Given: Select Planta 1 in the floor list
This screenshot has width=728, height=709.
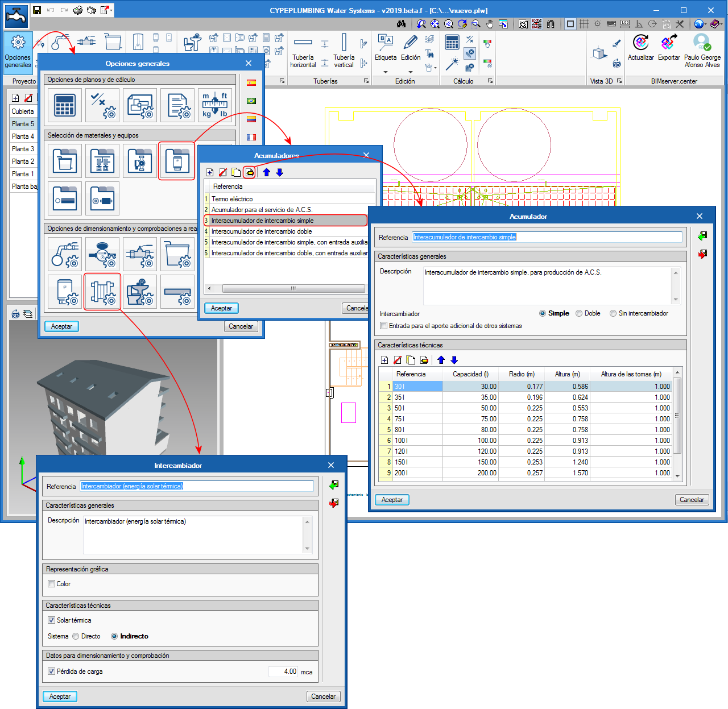Looking at the screenshot, I should click(x=23, y=174).
